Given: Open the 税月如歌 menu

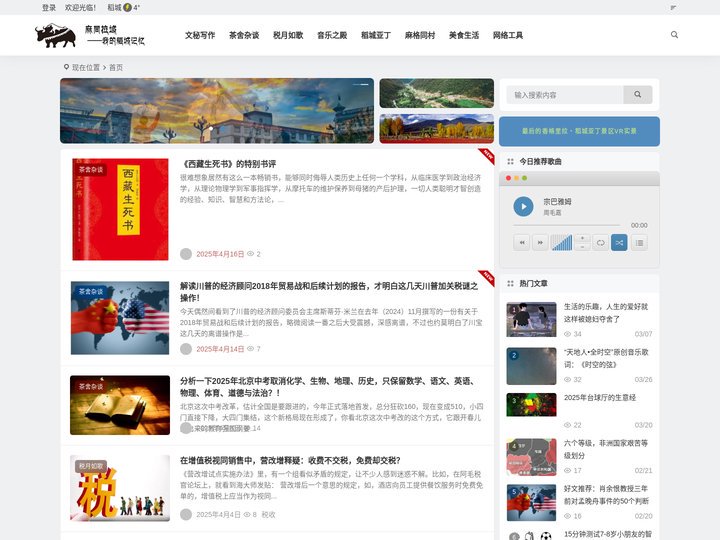Looking at the screenshot, I should pyautogui.click(x=288, y=35).
